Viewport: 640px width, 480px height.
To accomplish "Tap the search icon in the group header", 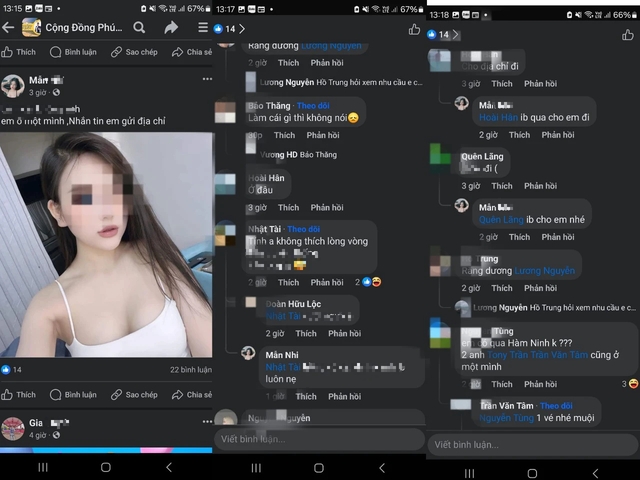I will (x=139, y=28).
